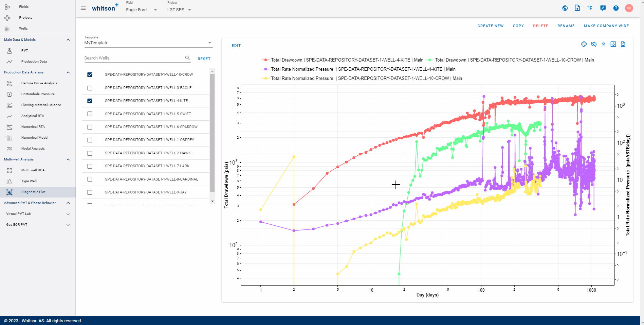Check the WELL-6-SPARROW checkbox
Image resolution: width=644 pixels, height=325 pixels.
90,127
